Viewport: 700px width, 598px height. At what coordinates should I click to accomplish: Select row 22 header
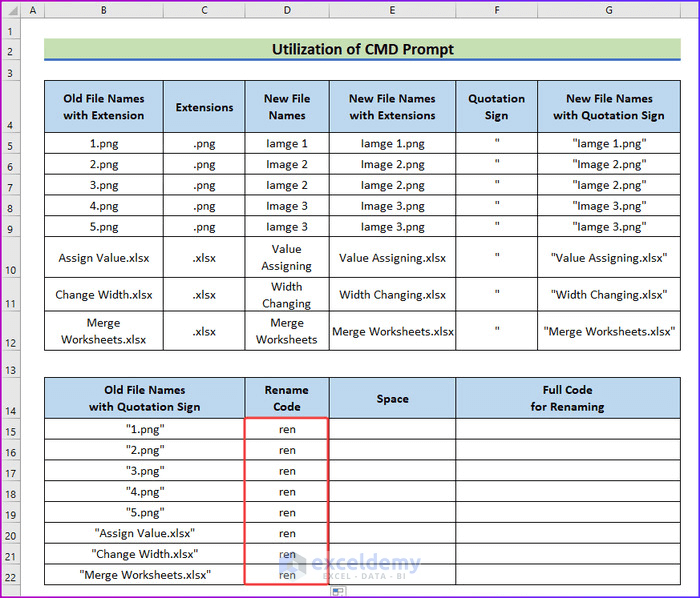point(10,575)
